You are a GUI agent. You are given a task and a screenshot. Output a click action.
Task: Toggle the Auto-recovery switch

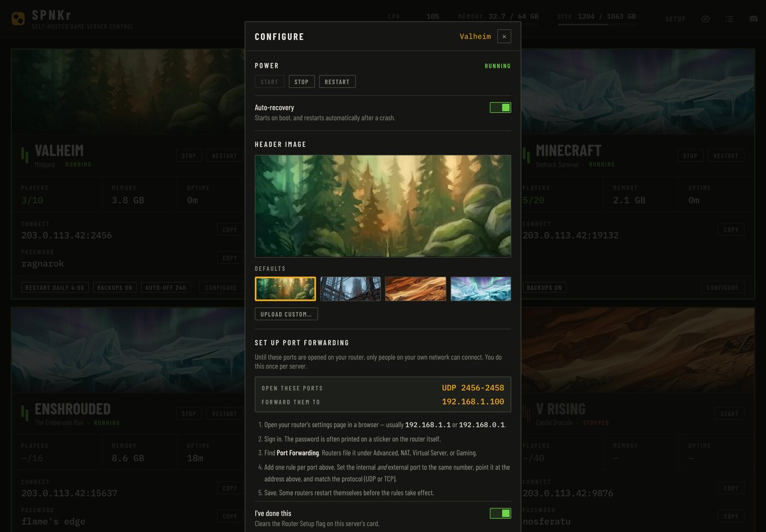(x=500, y=108)
